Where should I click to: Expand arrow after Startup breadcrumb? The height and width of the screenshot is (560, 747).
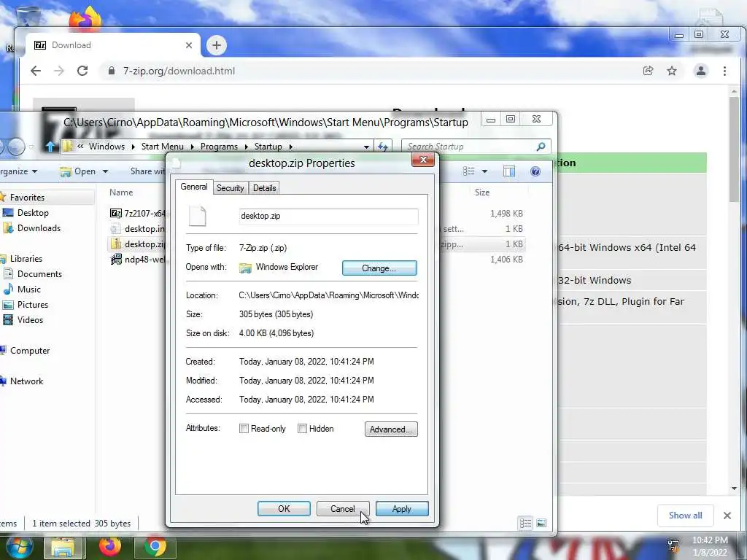point(290,147)
